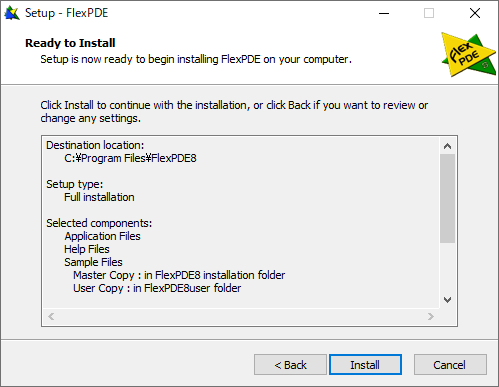499x387 pixels.
Task: Click the empty vertical scrollbar track below thumb
Action: pyautogui.click(x=447, y=267)
